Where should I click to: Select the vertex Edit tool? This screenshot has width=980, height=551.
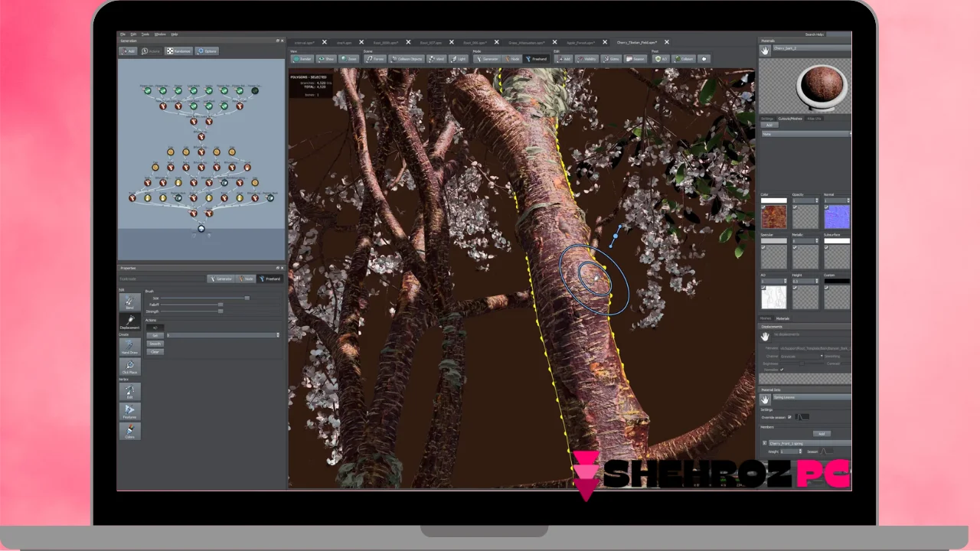[x=130, y=390]
